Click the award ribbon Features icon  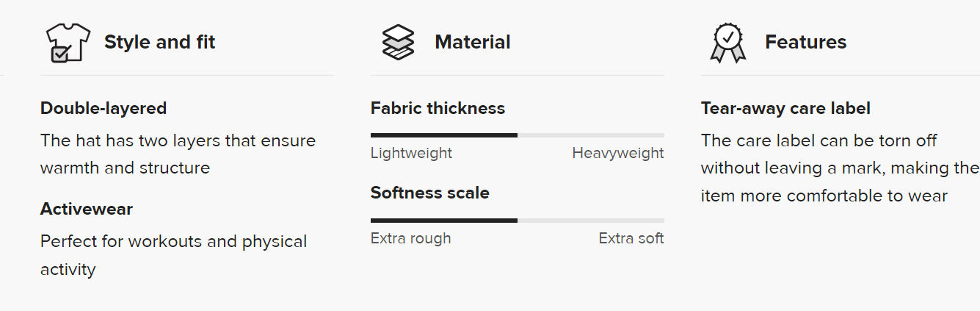pyautogui.click(x=727, y=43)
